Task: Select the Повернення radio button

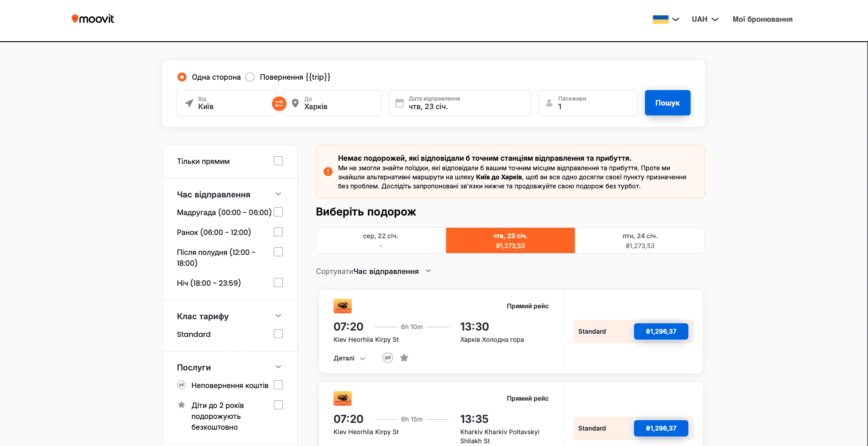Action: pos(250,77)
